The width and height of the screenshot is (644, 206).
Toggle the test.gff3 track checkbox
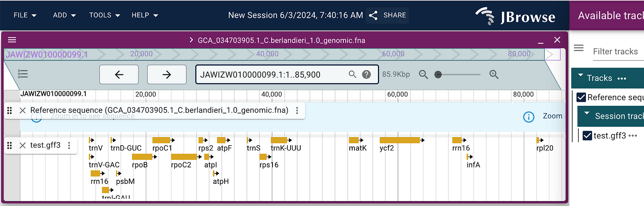pos(587,136)
